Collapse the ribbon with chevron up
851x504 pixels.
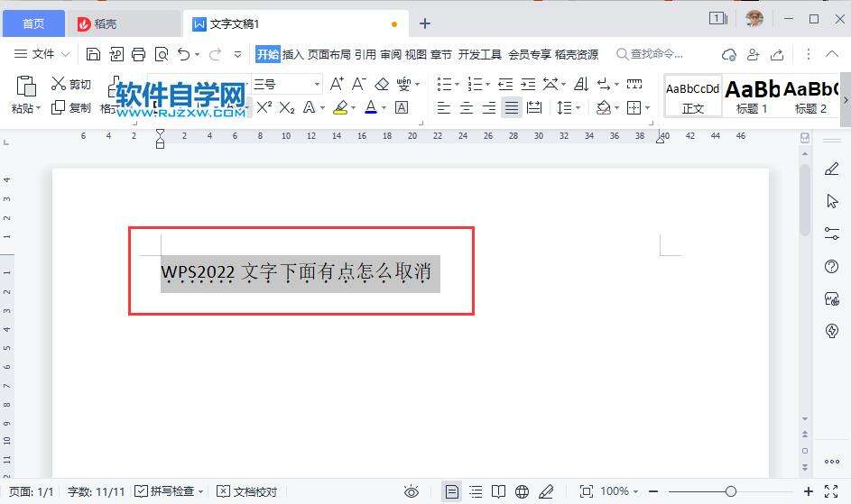point(832,54)
